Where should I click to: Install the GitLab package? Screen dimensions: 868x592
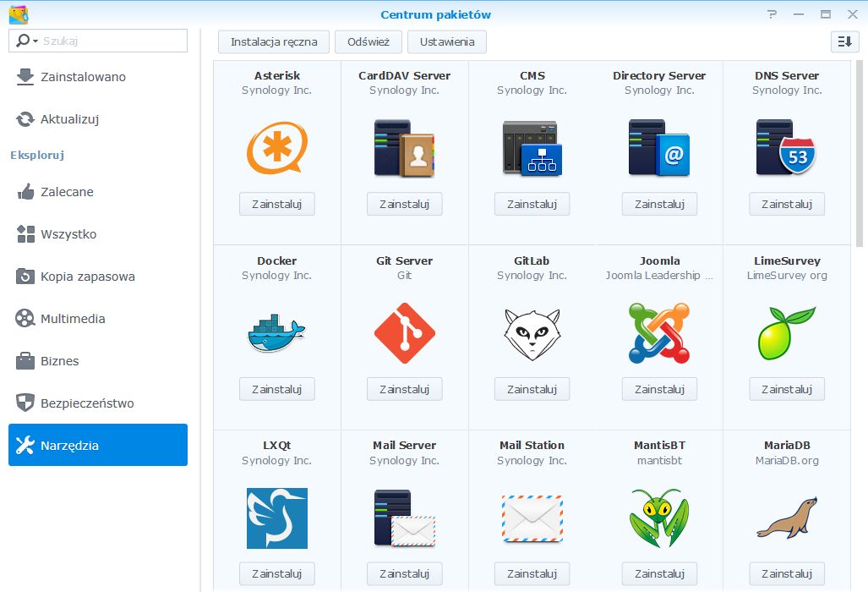532,389
